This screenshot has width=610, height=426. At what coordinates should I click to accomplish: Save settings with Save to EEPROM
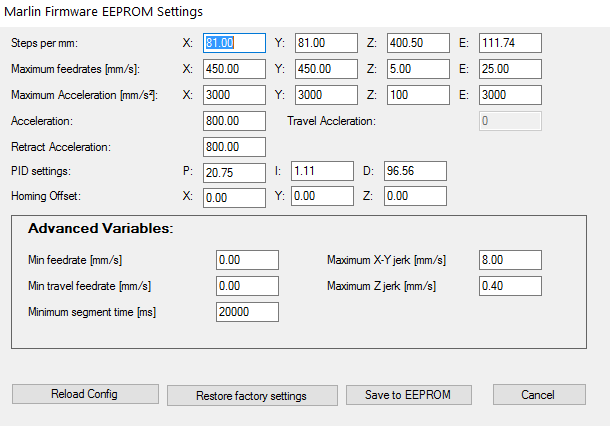point(408,395)
